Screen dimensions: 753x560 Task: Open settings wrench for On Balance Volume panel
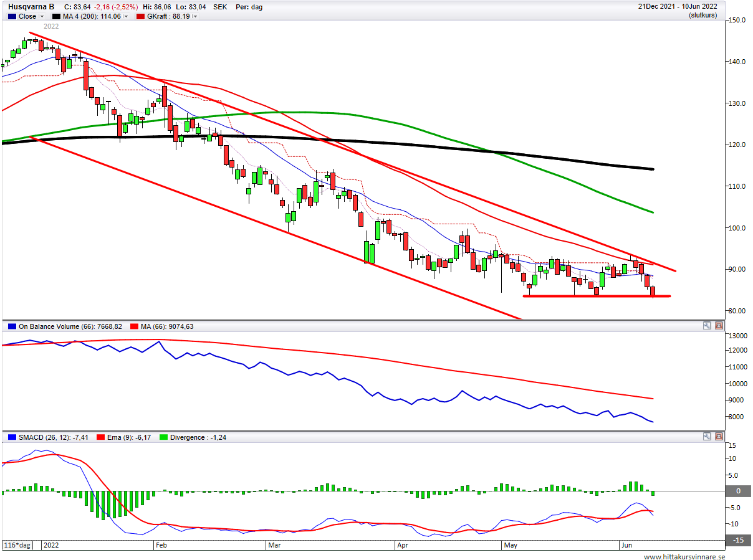click(x=707, y=325)
